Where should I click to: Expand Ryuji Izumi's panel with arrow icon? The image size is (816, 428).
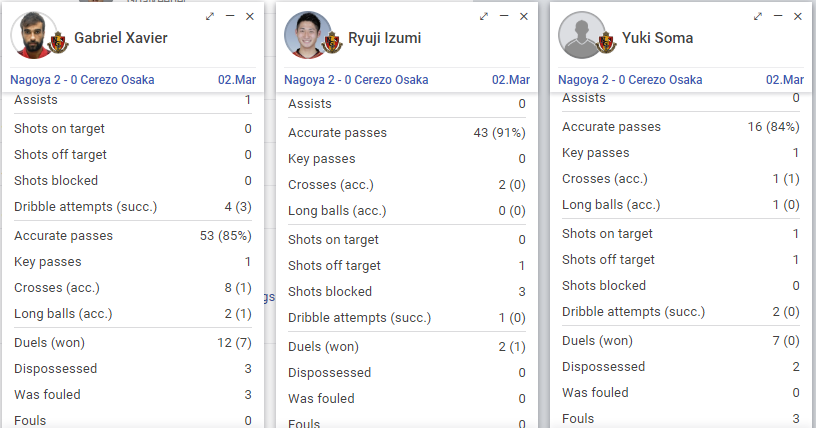click(x=484, y=17)
